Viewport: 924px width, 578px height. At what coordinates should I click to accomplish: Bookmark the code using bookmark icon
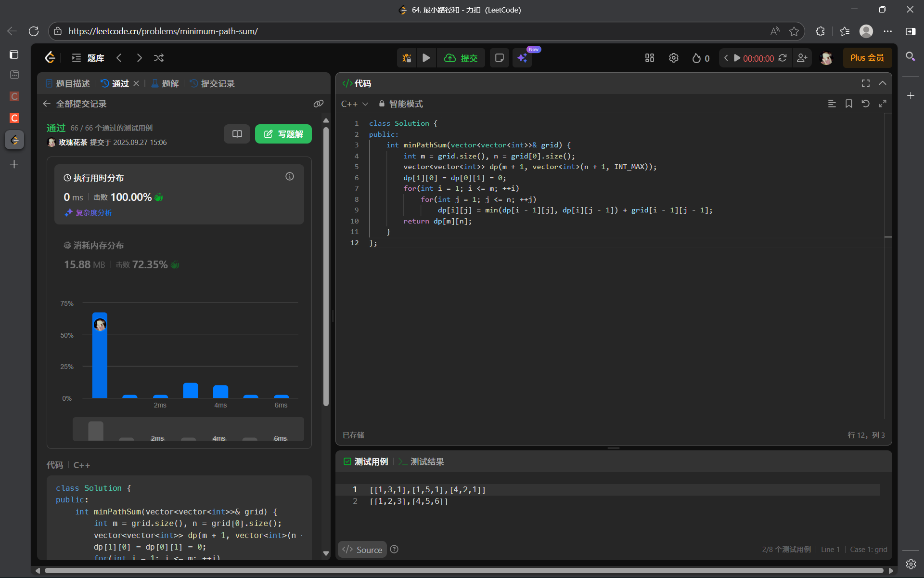848,104
